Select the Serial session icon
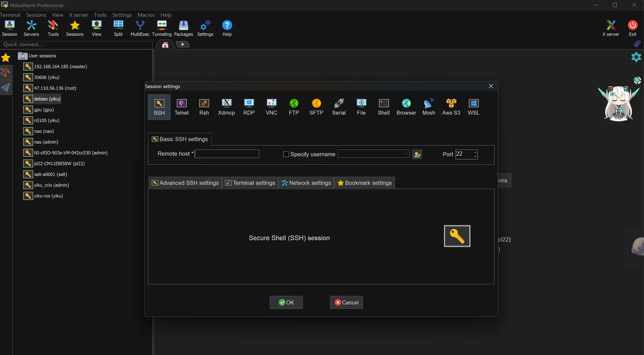Viewport: 644px width, 355px height. [x=339, y=107]
